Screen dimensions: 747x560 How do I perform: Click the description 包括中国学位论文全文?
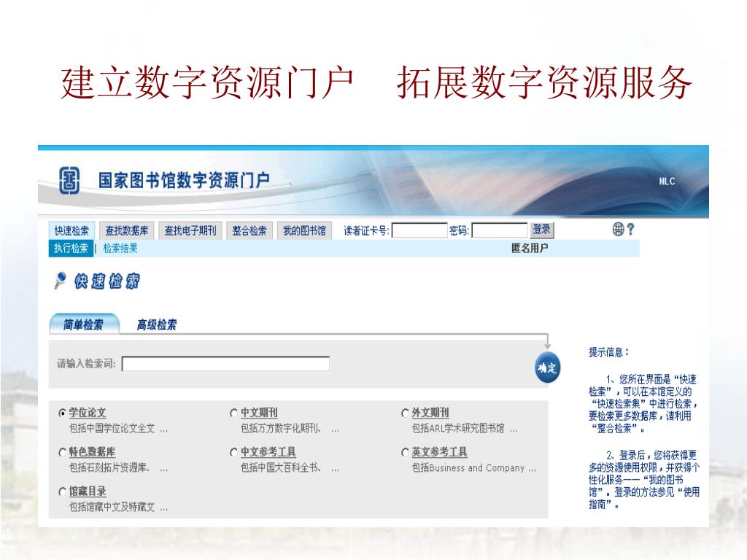click(112, 428)
